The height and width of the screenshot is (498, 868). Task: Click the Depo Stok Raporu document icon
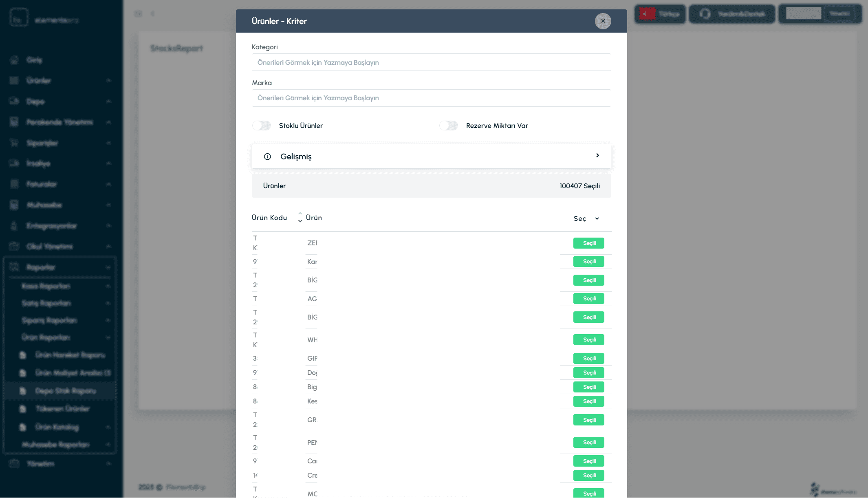pos(23,391)
